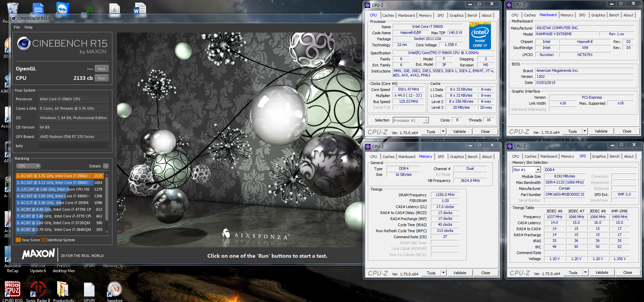Open the GPUPI text file icon

click(x=89, y=289)
